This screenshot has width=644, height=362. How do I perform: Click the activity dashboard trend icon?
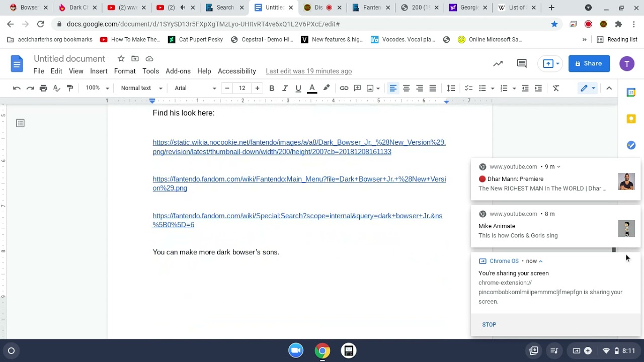pyautogui.click(x=498, y=63)
